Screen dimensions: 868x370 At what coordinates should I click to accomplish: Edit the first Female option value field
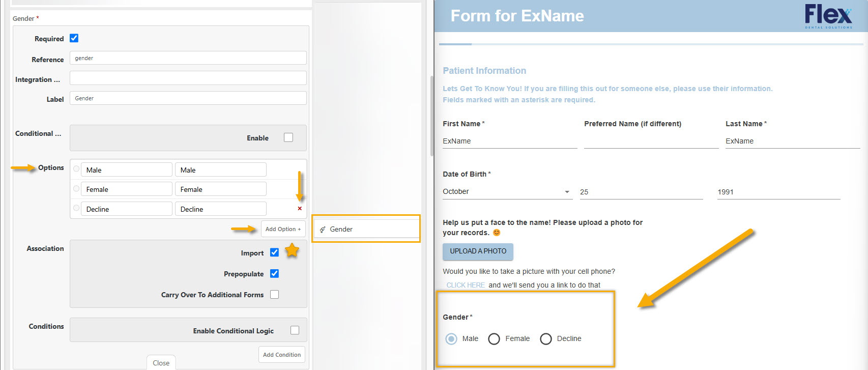(x=126, y=189)
